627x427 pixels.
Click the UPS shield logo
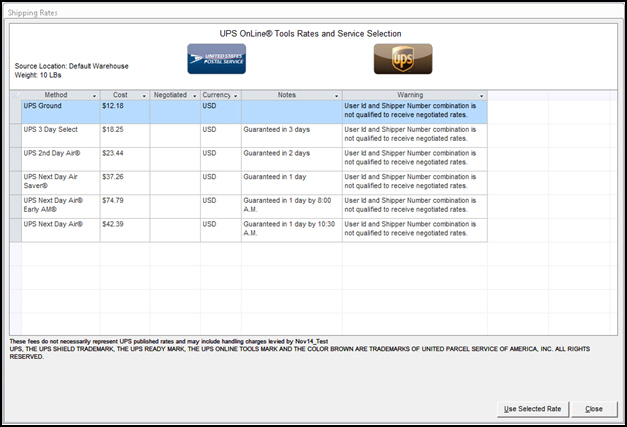[403, 59]
